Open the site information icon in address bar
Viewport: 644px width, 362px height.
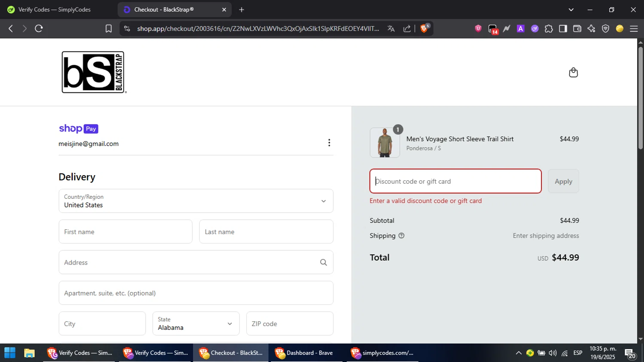127,28
